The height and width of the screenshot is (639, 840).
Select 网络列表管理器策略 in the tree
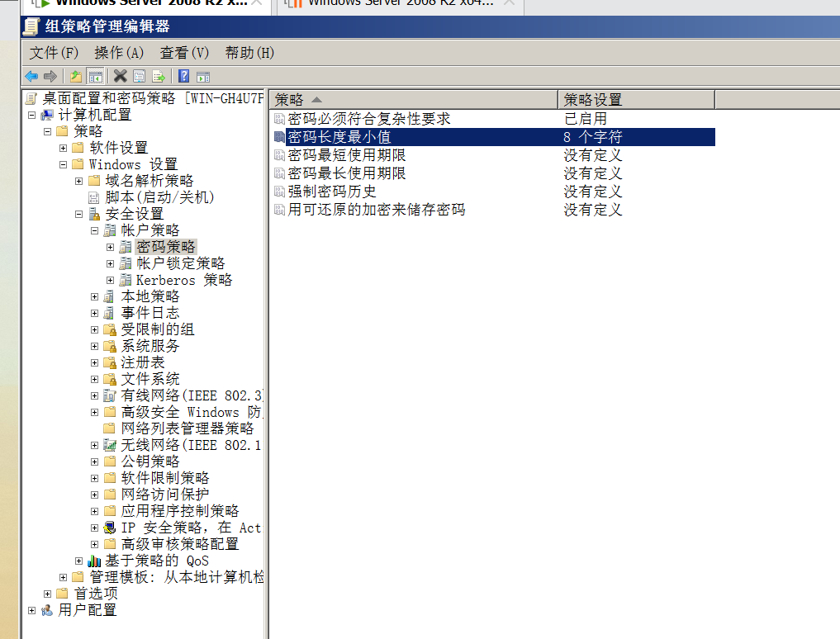(x=187, y=428)
